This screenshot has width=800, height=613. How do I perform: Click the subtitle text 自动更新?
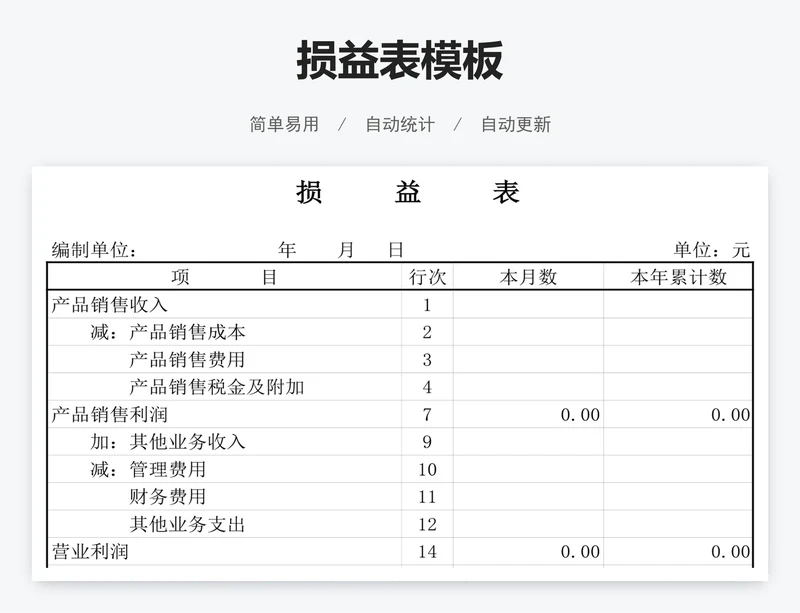click(x=516, y=125)
